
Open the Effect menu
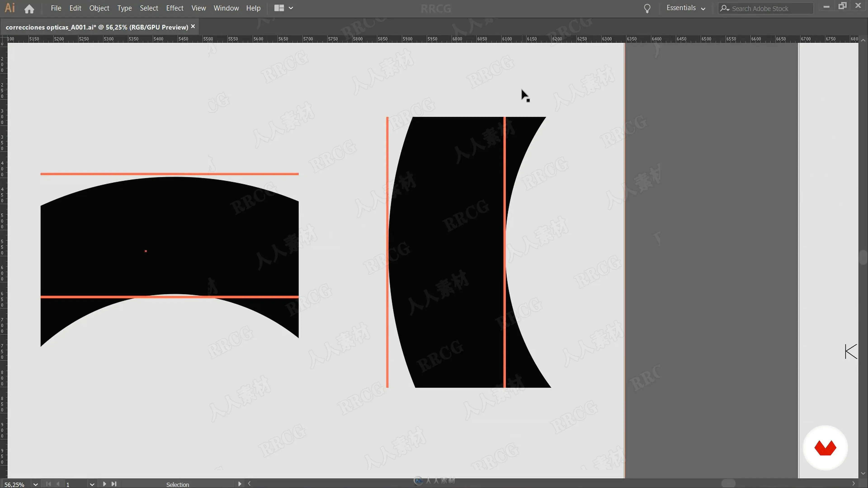(x=175, y=8)
